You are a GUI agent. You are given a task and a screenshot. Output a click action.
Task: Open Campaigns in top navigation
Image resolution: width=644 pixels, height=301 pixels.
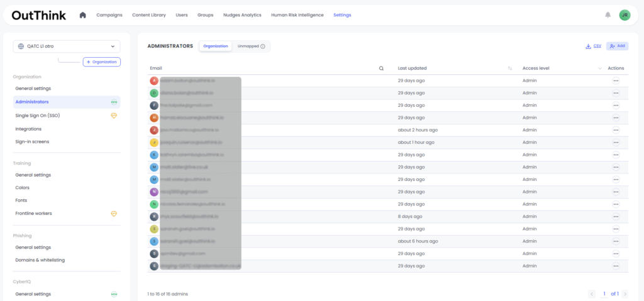tap(109, 15)
